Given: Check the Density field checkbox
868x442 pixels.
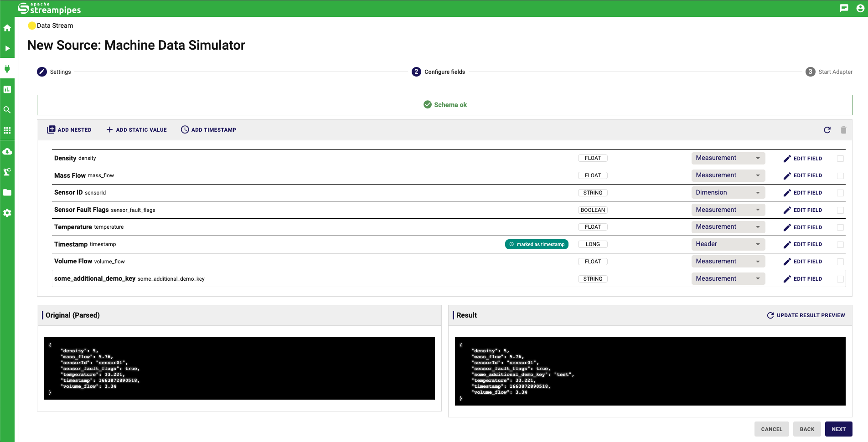Looking at the screenshot, I should [x=840, y=159].
